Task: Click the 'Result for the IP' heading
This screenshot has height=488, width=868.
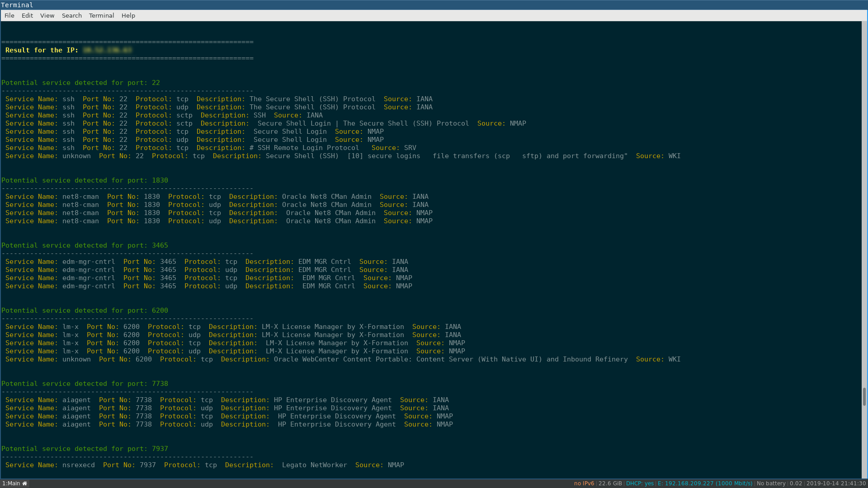Action: [x=42, y=50]
